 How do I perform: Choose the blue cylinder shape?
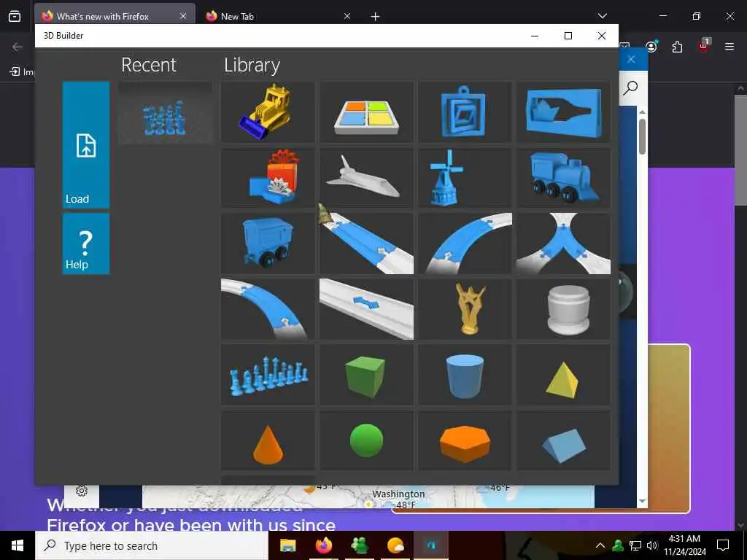click(465, 375)
